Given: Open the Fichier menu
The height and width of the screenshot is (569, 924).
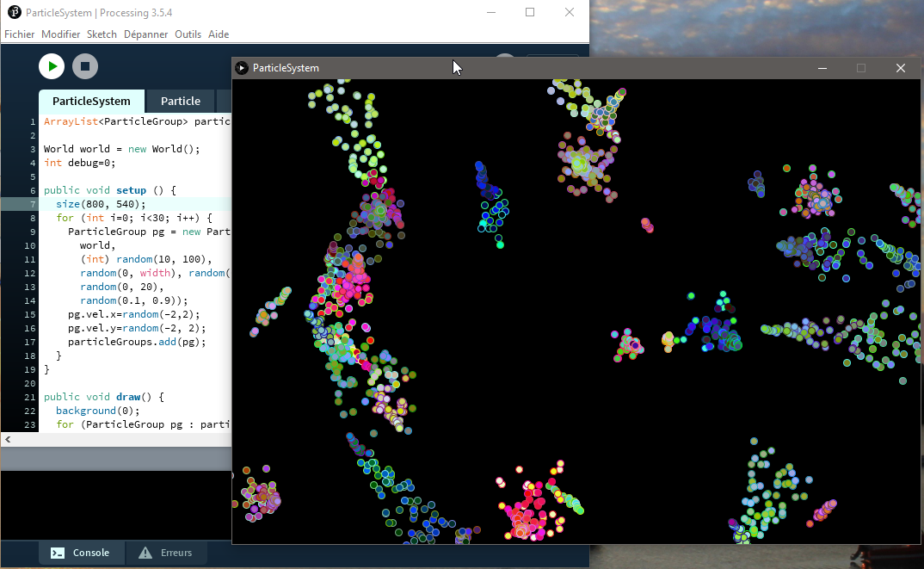Looking at the screenshot, I should click(19, 34).
